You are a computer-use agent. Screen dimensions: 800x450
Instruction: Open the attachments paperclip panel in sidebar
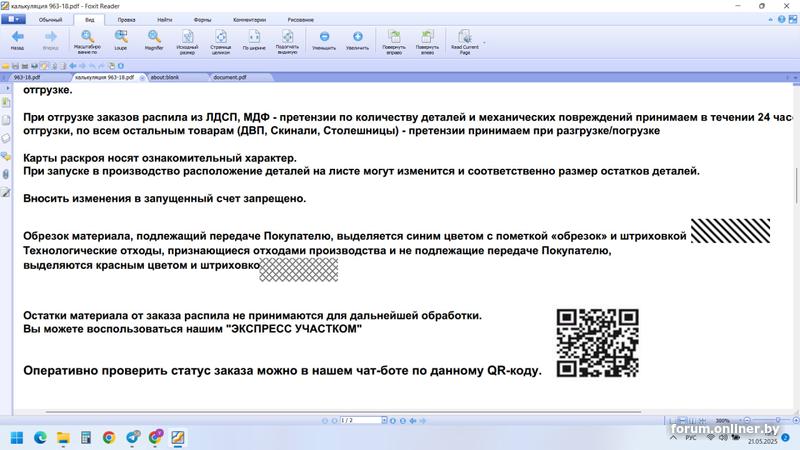point(6,174)
